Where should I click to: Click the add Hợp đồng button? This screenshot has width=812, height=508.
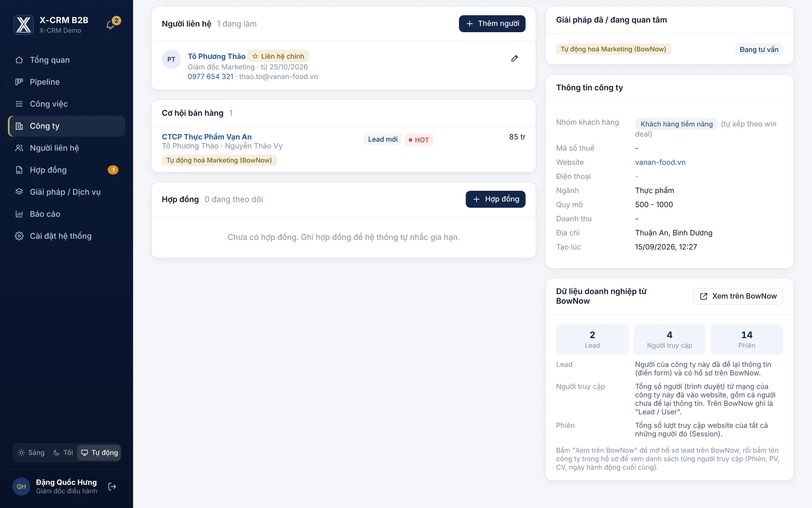[495, 199]
